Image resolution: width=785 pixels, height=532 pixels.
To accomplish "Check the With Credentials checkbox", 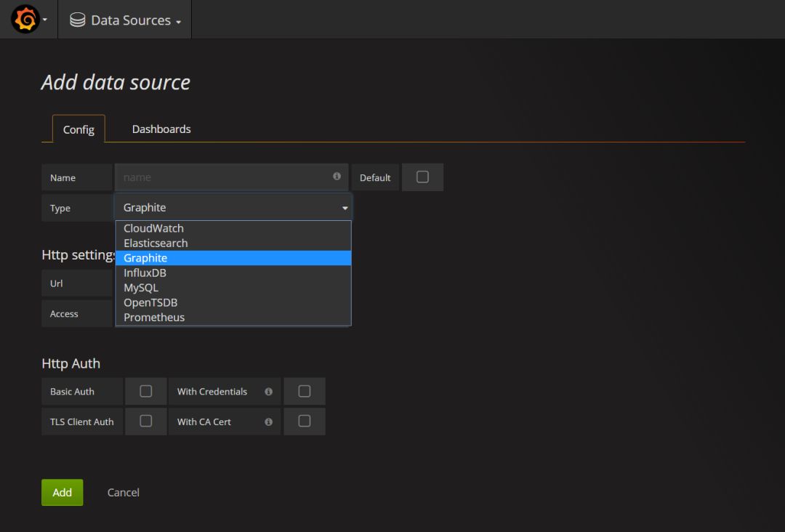I will (305, 392).
